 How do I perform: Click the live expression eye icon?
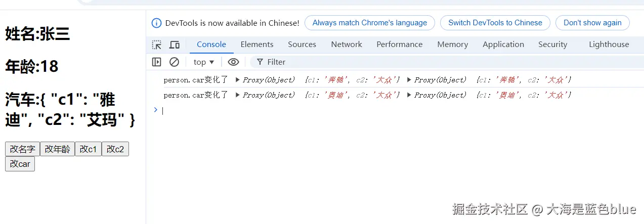click(x=233, y=62)
